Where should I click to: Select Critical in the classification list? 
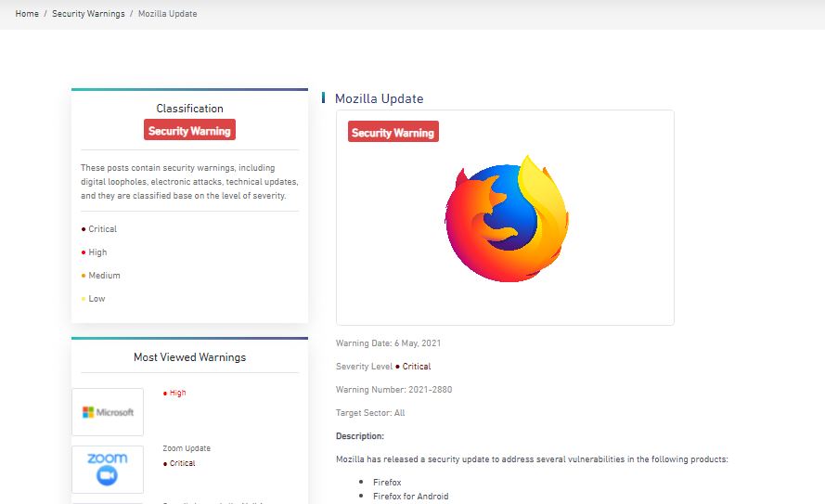[102, 229]
